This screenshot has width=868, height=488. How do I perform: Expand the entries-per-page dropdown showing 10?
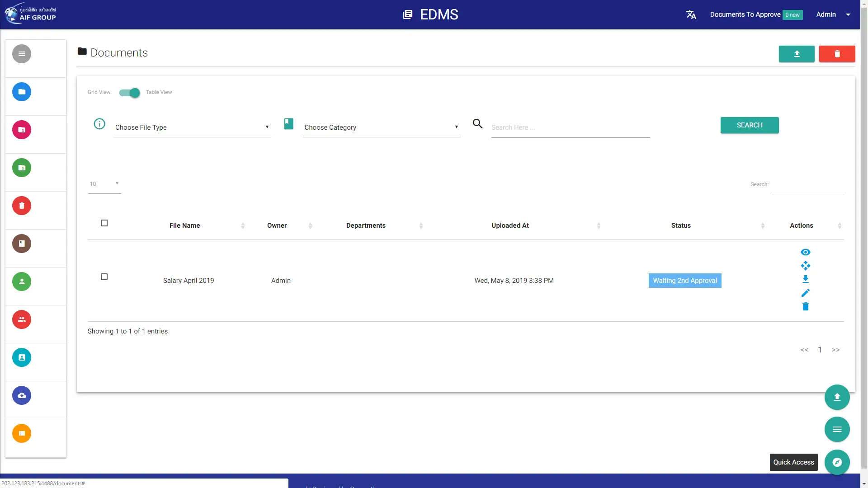104,184
